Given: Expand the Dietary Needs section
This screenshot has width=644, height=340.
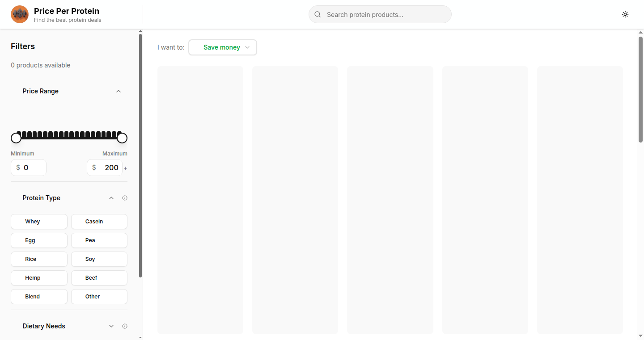Looking at the screenshot, I should (111, 326).
